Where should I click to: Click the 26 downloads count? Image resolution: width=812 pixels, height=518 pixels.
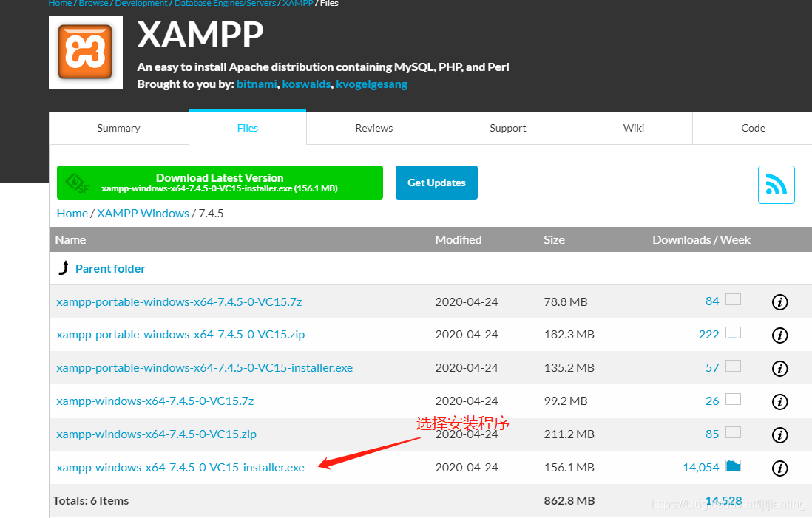pos(712,401)
